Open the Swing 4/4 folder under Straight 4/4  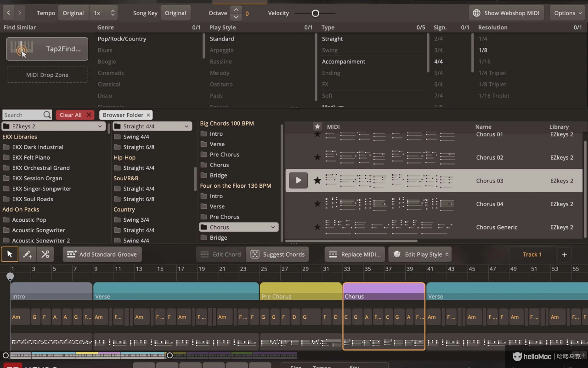tap(132, 137)
